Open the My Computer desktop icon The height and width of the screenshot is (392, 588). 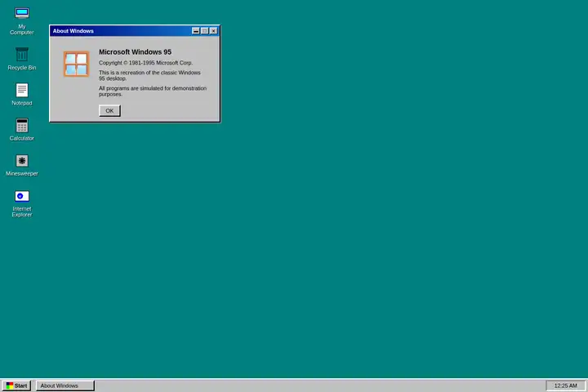click(22, 21)
